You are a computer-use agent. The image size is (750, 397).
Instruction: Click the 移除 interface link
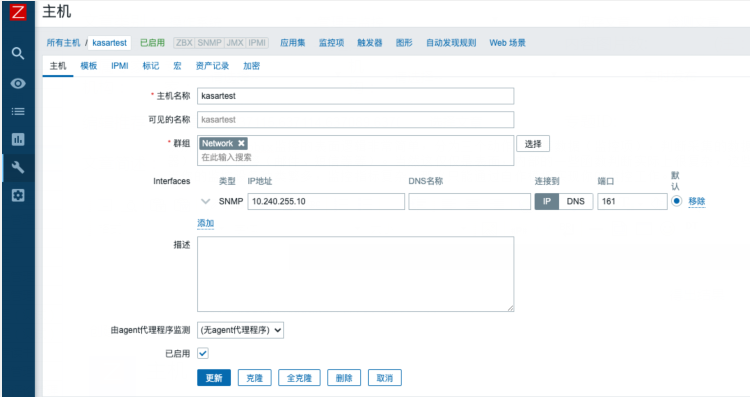point(696,201)
